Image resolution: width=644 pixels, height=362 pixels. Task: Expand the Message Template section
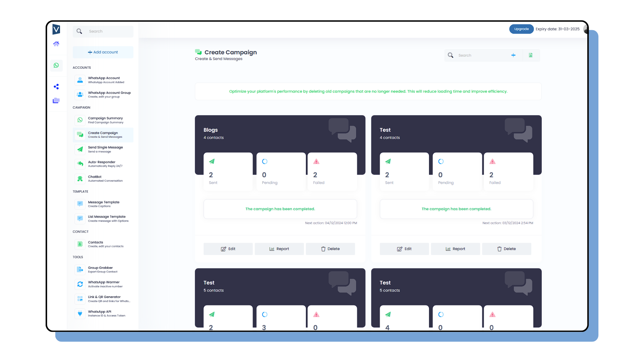[x=104, y=203]
